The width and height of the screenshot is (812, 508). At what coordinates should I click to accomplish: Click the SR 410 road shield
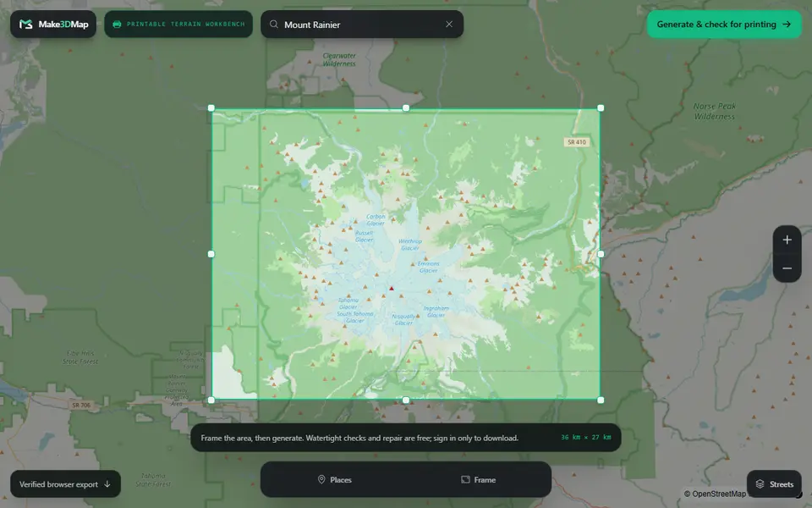click(576, 142)
